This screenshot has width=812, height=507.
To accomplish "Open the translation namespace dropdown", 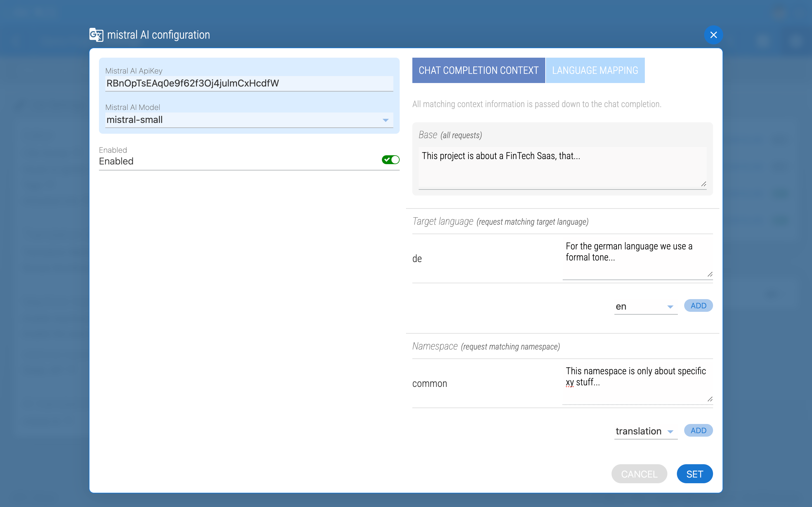I will pos(645,431).
